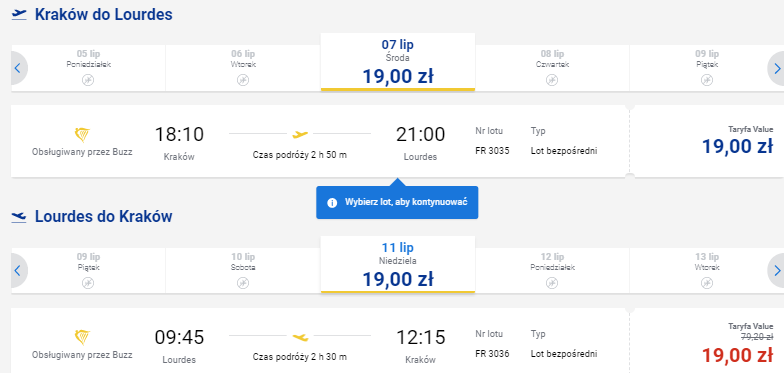784x373 pixels.
Task: Click the no-flight icon under 05 lip
Action: coord(88,80)
